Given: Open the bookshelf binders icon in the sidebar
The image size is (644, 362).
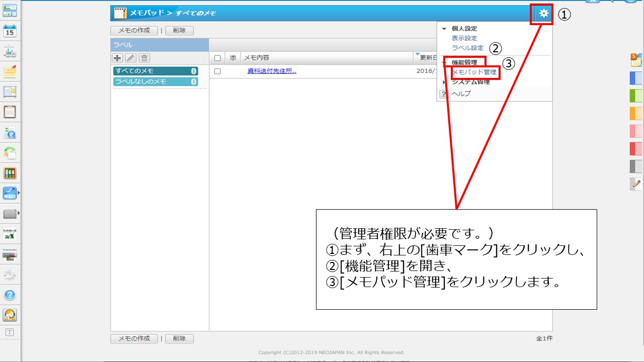Looking at the screenshot, I should point(10,173).
